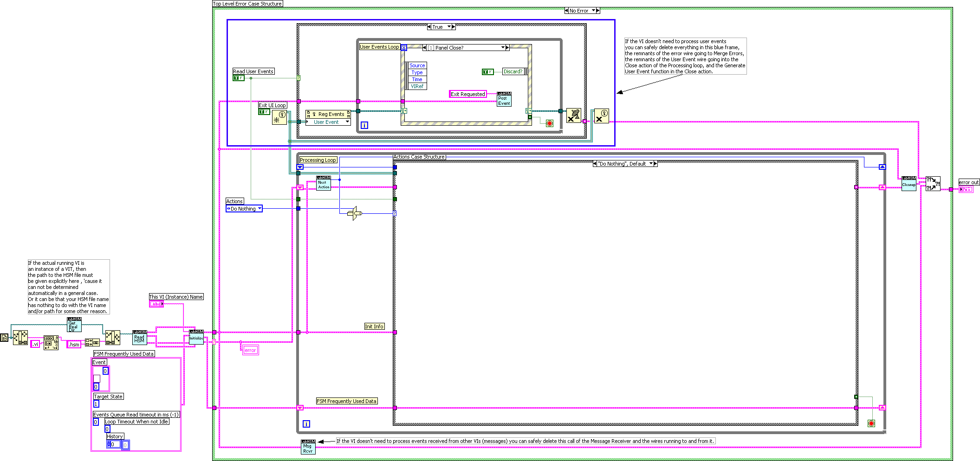Image resolution: width=980 pixels, height=461 pixels.
Task: Toggle the boolean wired to Discard?
Action: click(x=487, y=72)
